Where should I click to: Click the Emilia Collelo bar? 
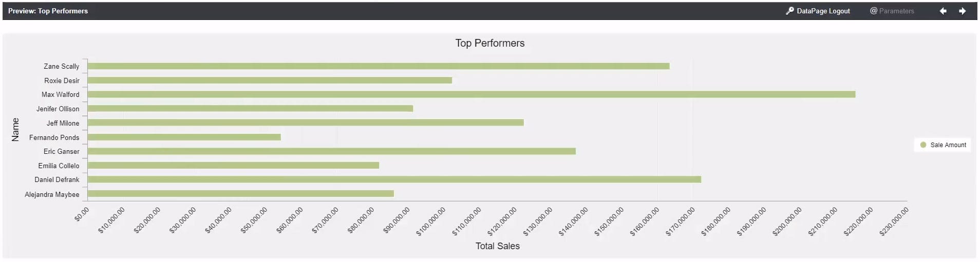click(x=233, y=166)
